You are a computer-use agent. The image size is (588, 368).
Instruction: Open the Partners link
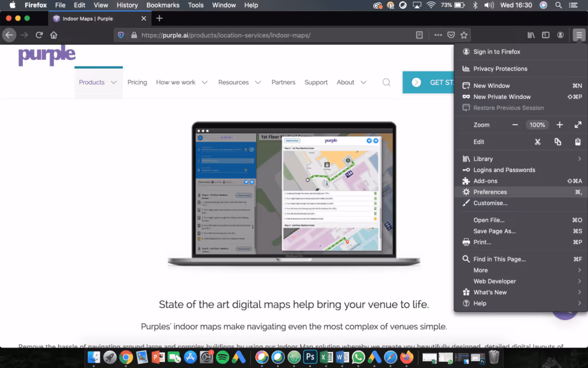click(283, 82)
